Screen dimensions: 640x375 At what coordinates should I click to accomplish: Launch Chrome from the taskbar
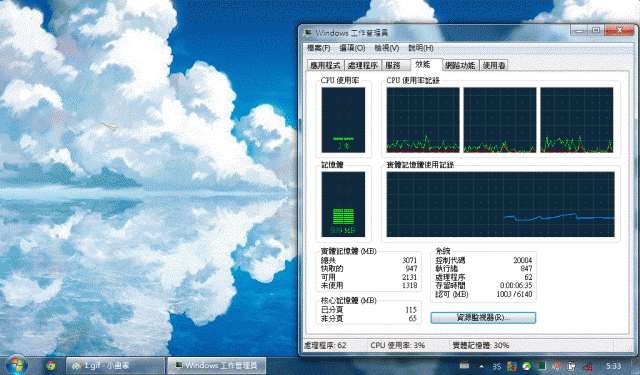click(51, 366)
